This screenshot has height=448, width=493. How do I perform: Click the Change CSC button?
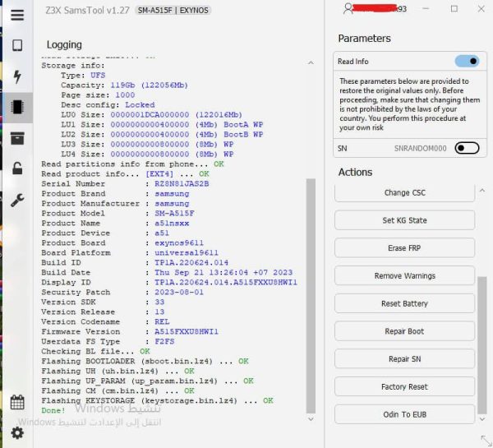pyautogui.click(x=404, y=192)
